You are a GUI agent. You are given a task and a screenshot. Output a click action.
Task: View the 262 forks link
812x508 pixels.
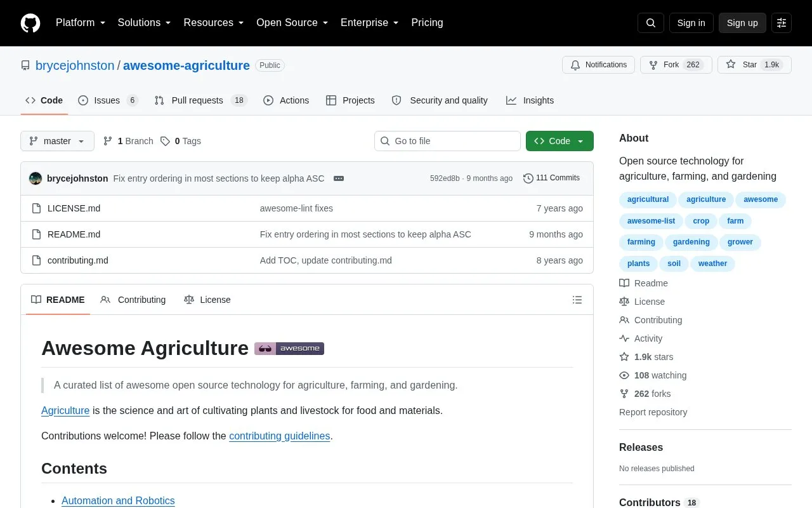645,394
